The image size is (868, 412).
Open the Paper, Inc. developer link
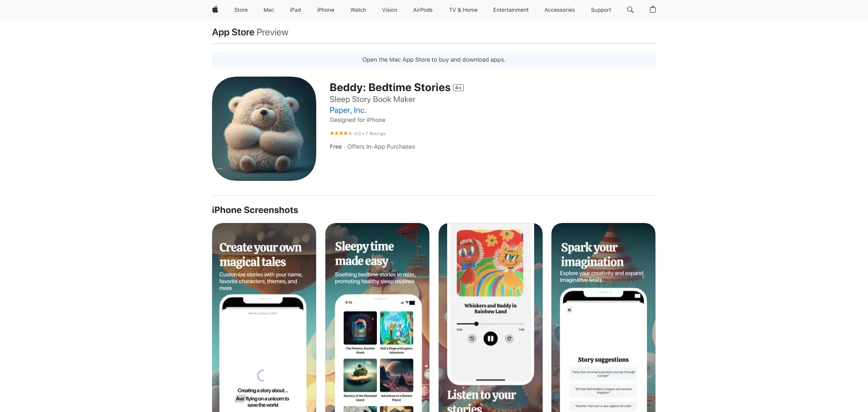tap(348, 110)
